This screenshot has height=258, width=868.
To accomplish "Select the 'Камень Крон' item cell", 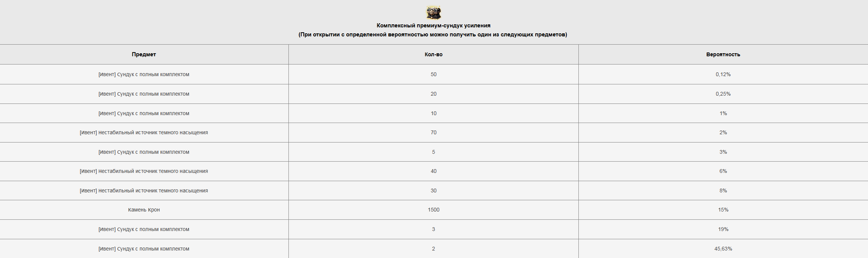I will click(144, 210).
